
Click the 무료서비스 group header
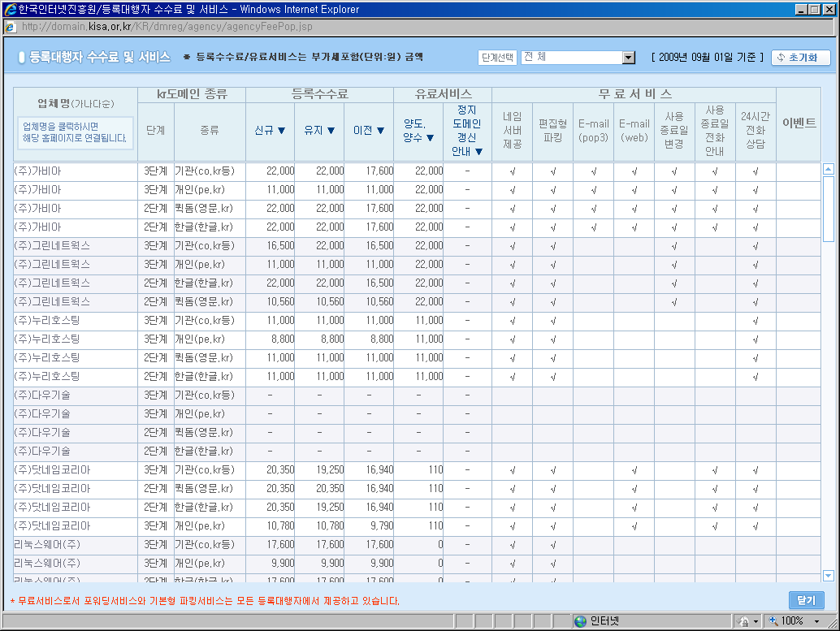coord(634,95)
